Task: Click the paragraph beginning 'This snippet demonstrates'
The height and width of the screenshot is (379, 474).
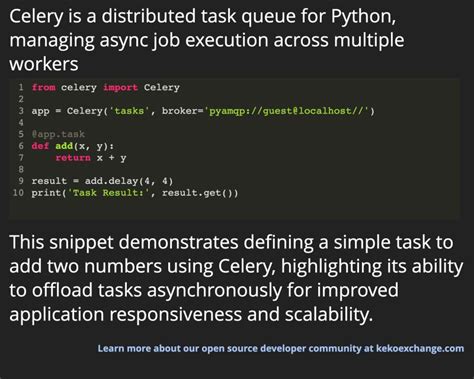Action: click(x=236, y=278)
